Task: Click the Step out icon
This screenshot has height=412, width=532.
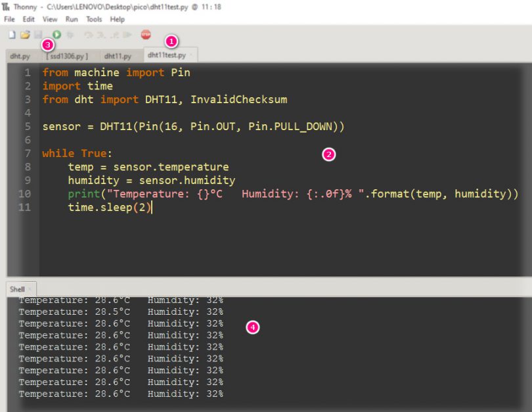Action: click(115, 34)
